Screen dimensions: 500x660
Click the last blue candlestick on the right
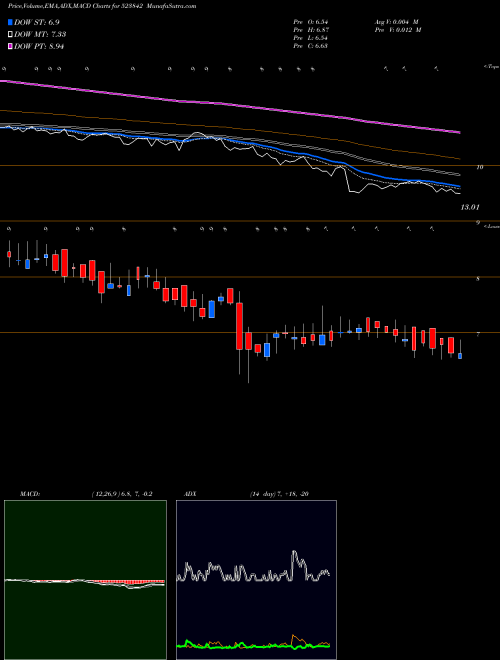pyautogui.click(x=460, y=356)
